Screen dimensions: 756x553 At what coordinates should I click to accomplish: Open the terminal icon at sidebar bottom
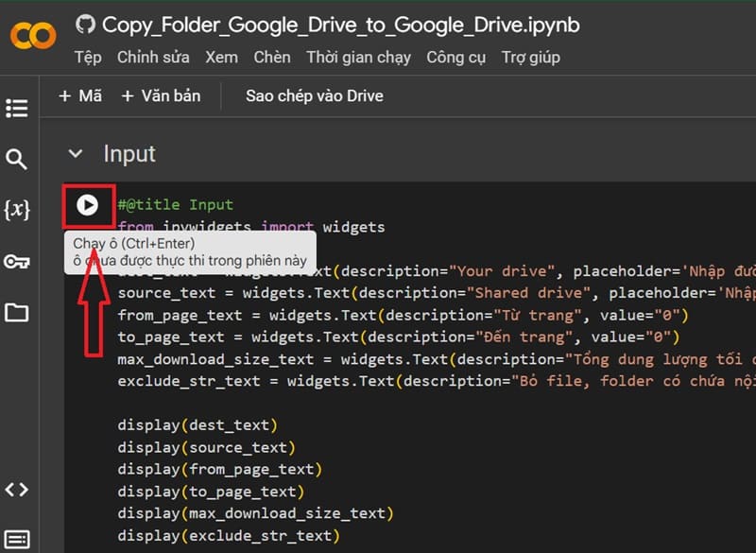click(17, 540)
